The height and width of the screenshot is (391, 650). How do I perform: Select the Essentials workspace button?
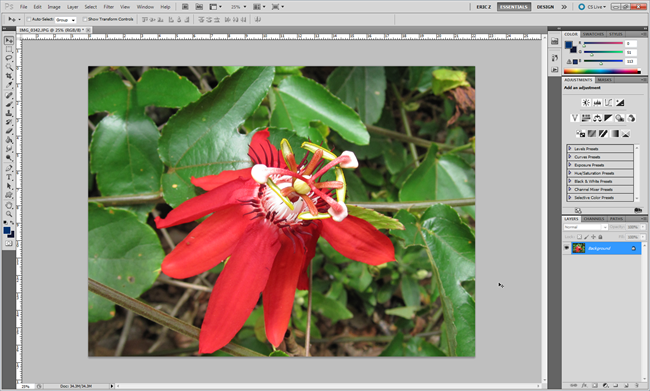[514, 7]
